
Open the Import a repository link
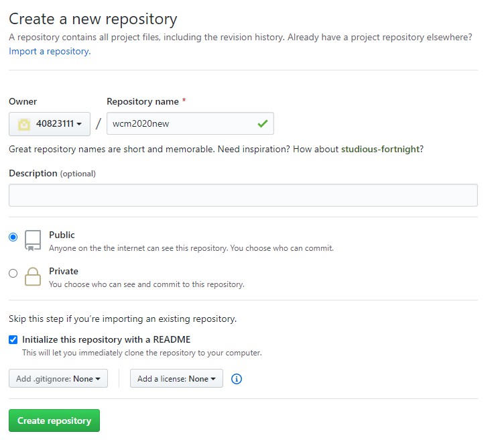(x=50, y=51)
